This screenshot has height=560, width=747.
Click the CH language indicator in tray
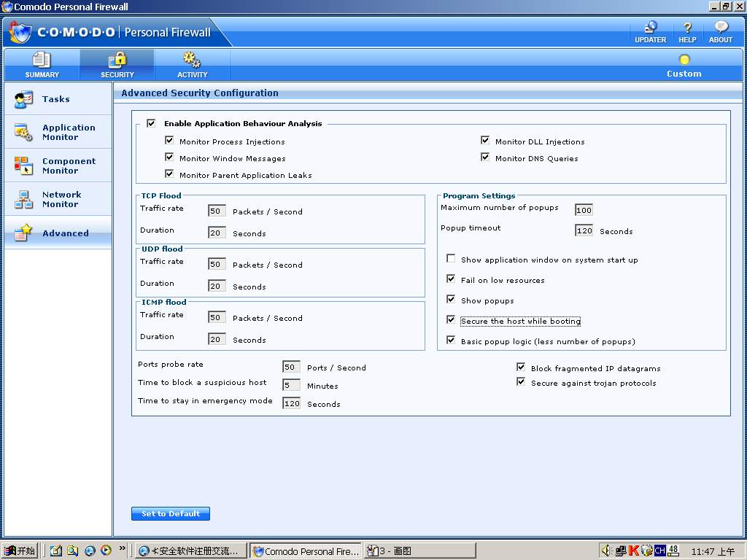tap(659, 551)
